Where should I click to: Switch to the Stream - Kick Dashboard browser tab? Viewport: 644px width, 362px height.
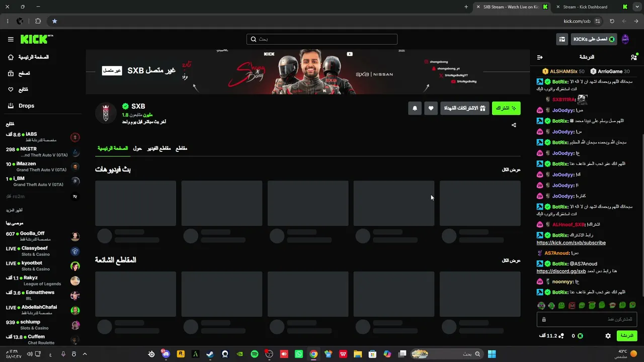click(x=592, y=7)
